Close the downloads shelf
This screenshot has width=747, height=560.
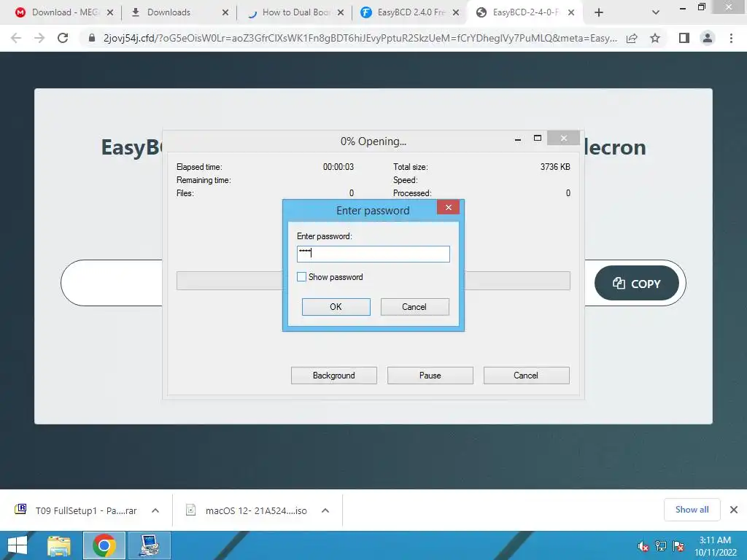pyautogui.click(x=734, y=510)
